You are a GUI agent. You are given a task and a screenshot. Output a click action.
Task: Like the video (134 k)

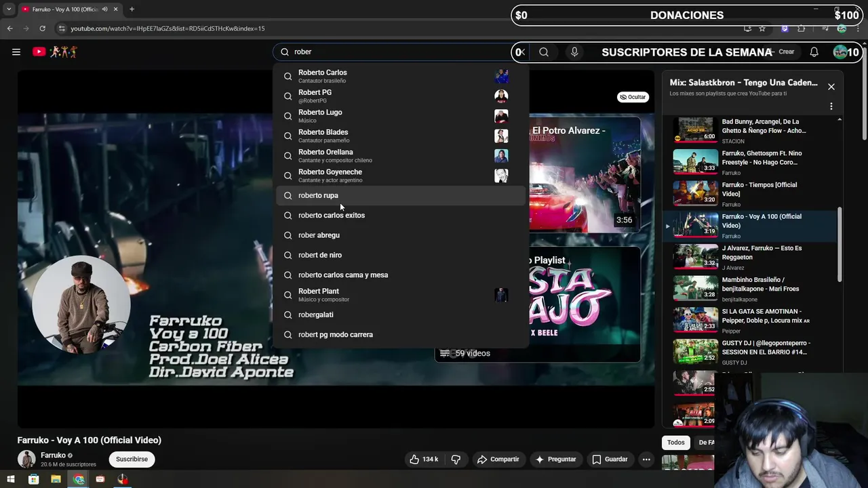424,459
